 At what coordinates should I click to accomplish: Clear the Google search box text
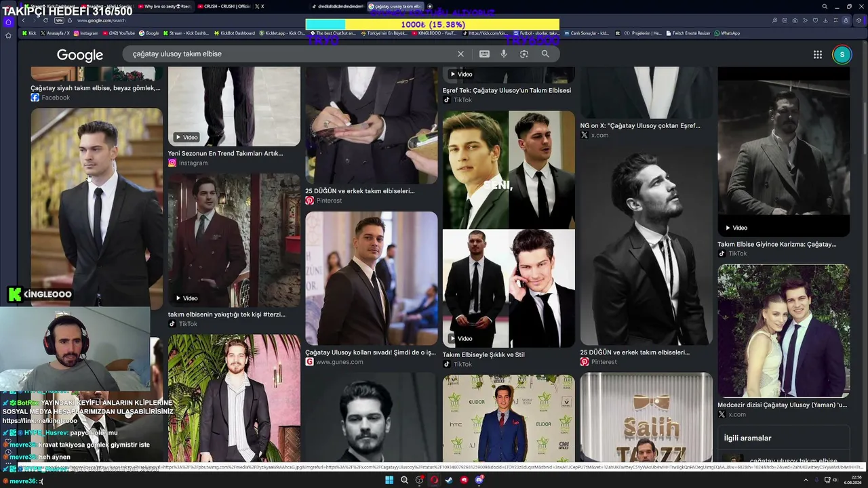pyautogui.click(x=460, y=54)
